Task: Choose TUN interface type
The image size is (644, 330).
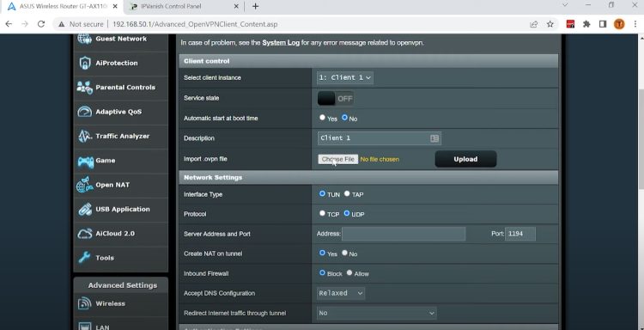Action: pos(322,193)
